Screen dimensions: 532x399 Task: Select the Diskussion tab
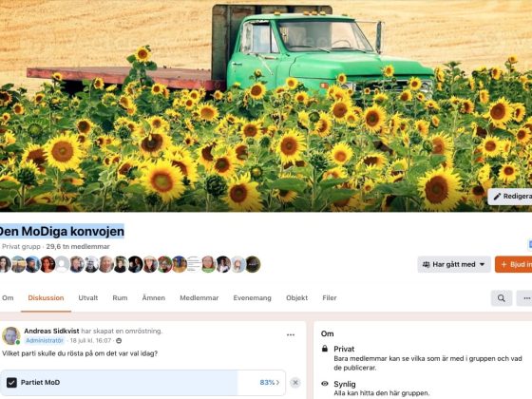coord(46,298)
